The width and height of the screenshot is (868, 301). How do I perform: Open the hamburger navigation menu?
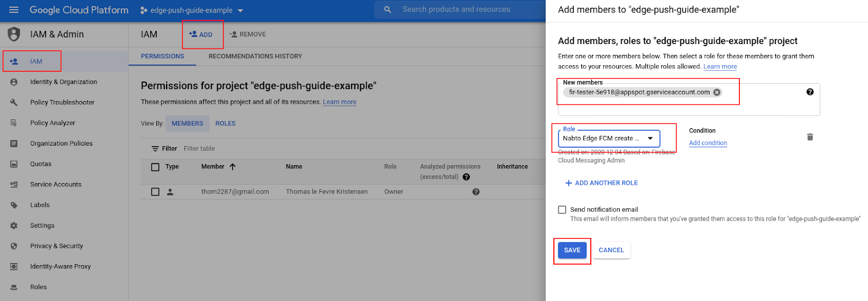(x=14, y=10)
